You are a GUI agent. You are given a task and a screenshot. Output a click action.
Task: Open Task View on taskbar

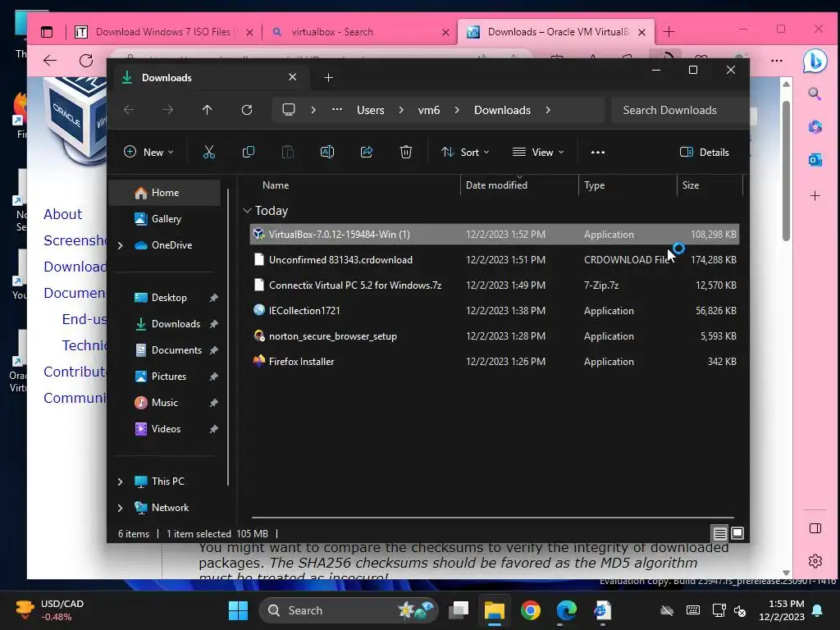[459, 610]
